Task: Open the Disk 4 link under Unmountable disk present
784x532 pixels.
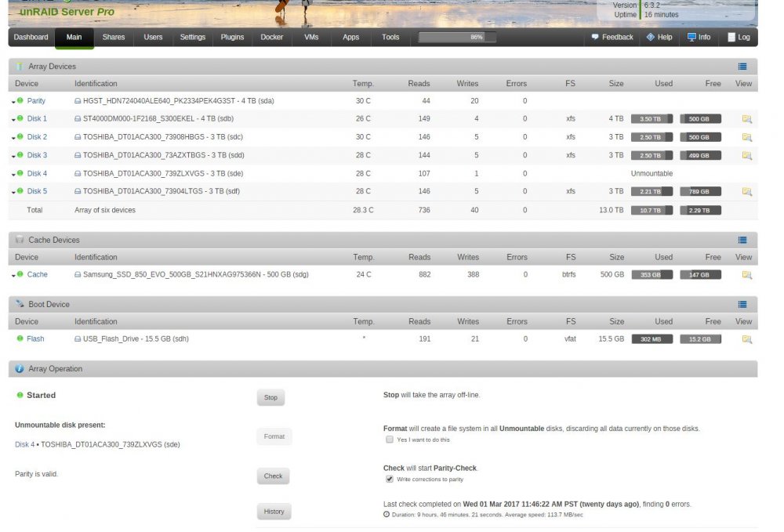Action: 25,444
